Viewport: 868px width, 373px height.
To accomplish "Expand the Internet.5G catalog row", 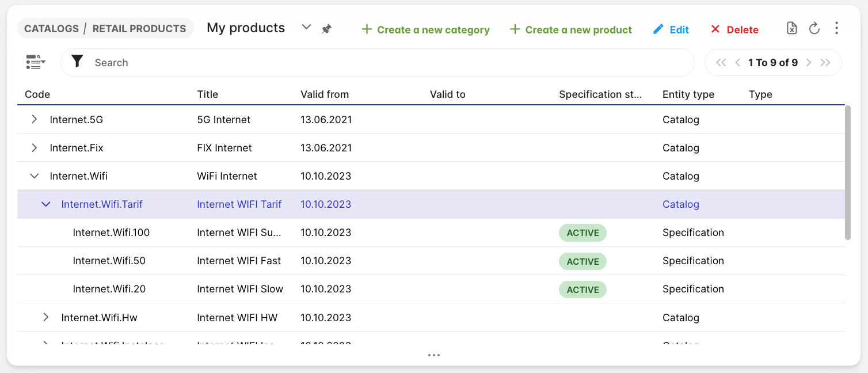I will click(x=35, y=119).
